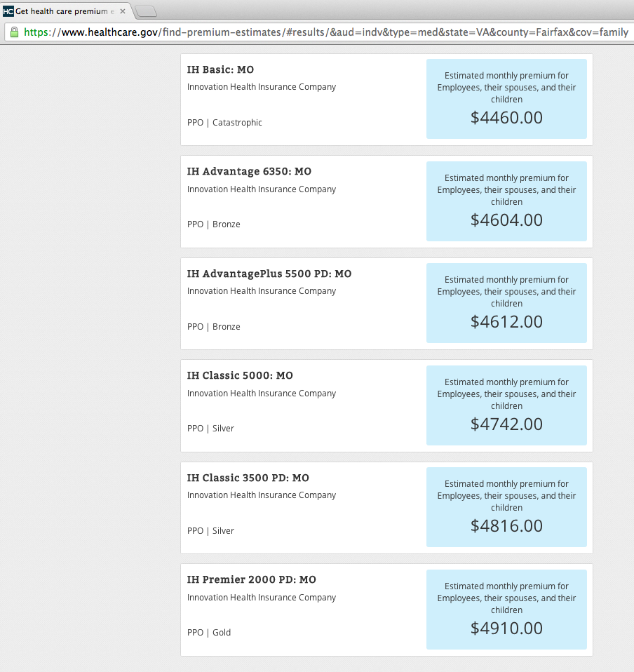Click the estimated premium description in IH Basic card
The width and height of the screenshot is (634, 672).
point(506,88)
